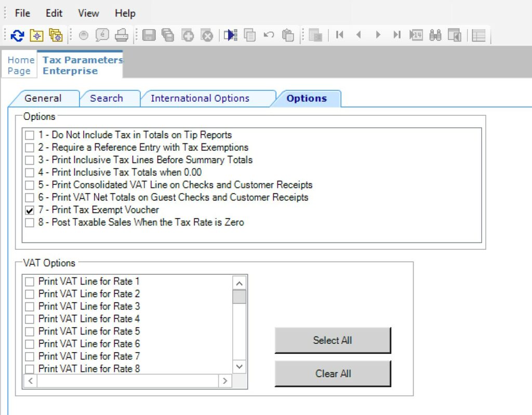Click the blue arrow distribute icon
532x415 pixels.
tap(231, 35)
